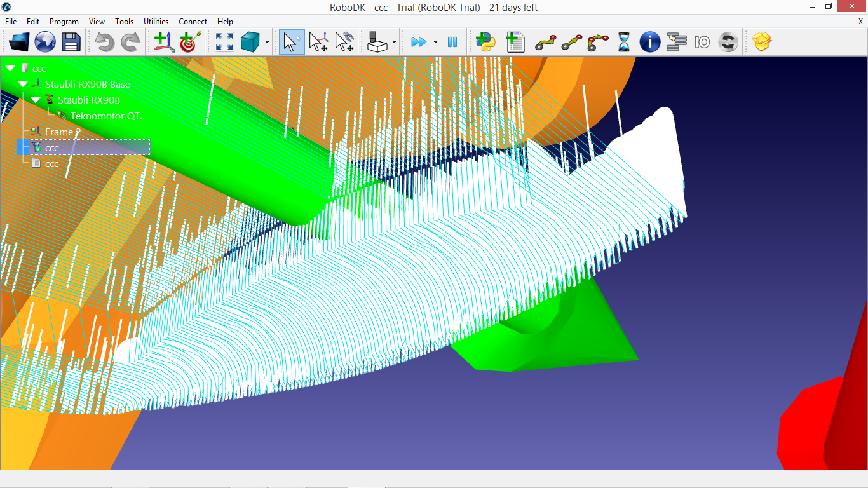
Task: Click the blue info message icon
Action: coord(649,43)
